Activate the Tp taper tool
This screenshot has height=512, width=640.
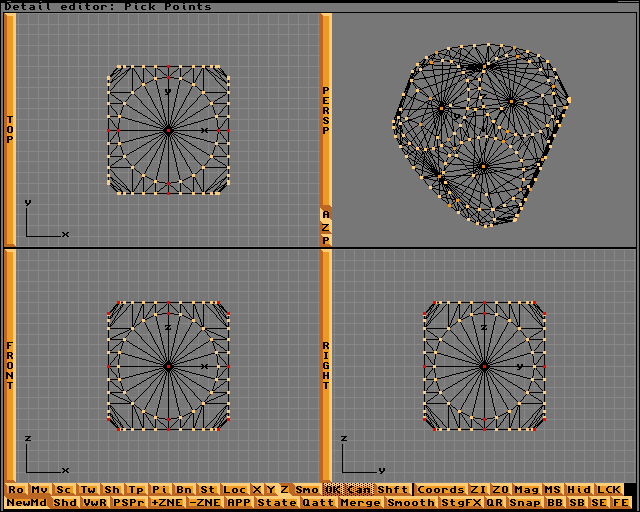point(136,489)
